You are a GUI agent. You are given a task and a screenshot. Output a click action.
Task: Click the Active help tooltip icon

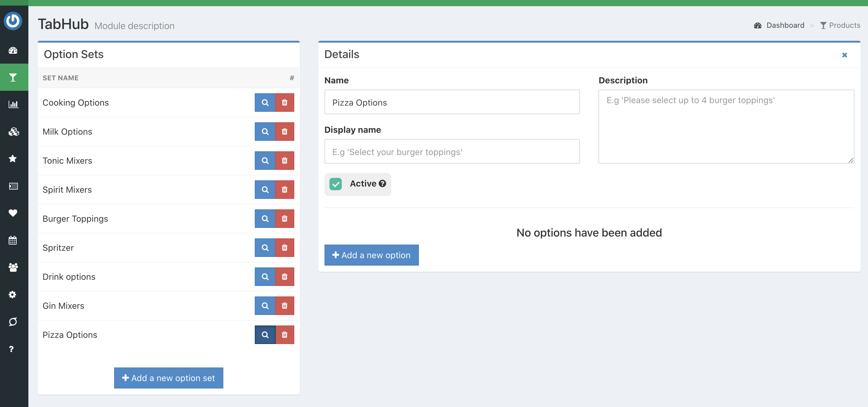pyautogui.click(x=382, y=183)
